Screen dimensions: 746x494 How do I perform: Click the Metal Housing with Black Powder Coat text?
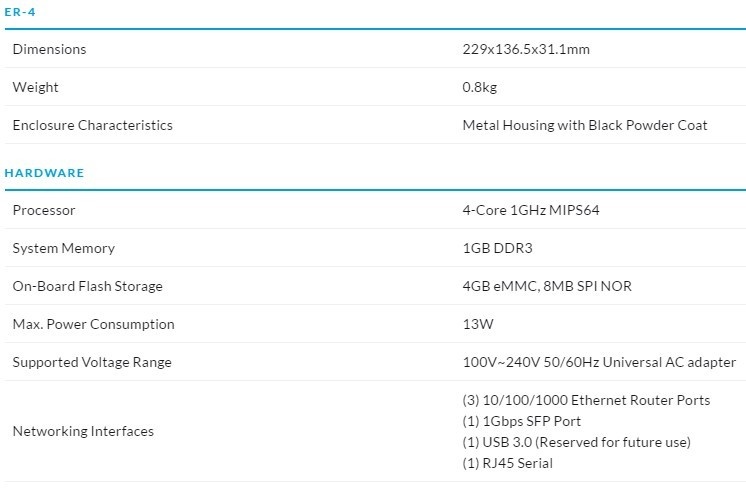585,125
